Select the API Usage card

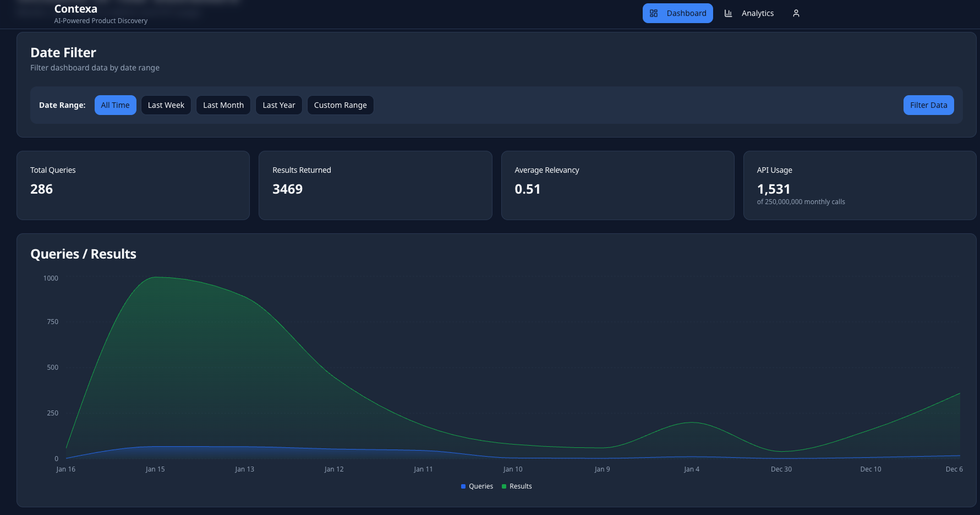coord(860,185)
